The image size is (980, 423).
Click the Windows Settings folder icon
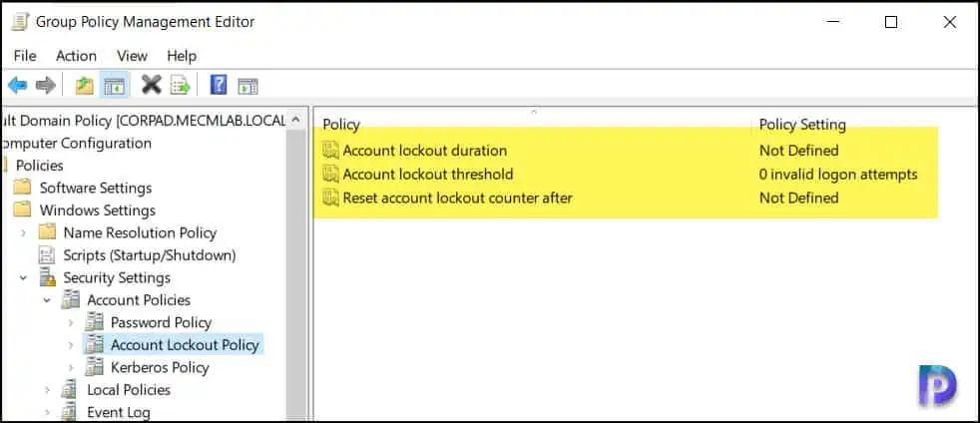click(23, 210)
